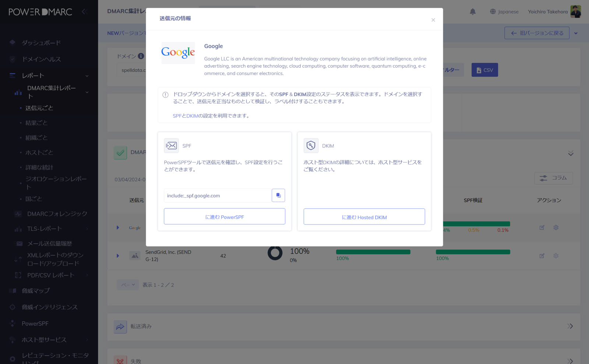Viewport: 589px width, 364px height.
Task: Click the green checkmark DMARC section icon
Action: [120, 152]
